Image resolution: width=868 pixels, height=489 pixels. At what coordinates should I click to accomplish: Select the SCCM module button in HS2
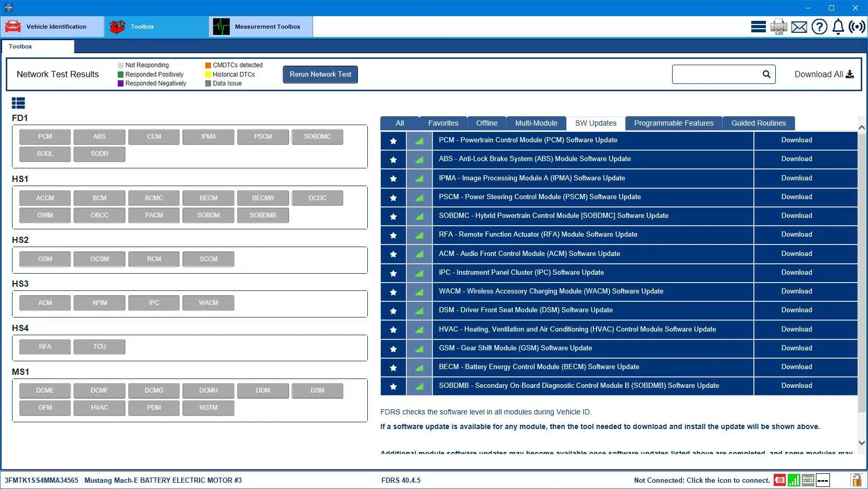[x=208, y=259]
